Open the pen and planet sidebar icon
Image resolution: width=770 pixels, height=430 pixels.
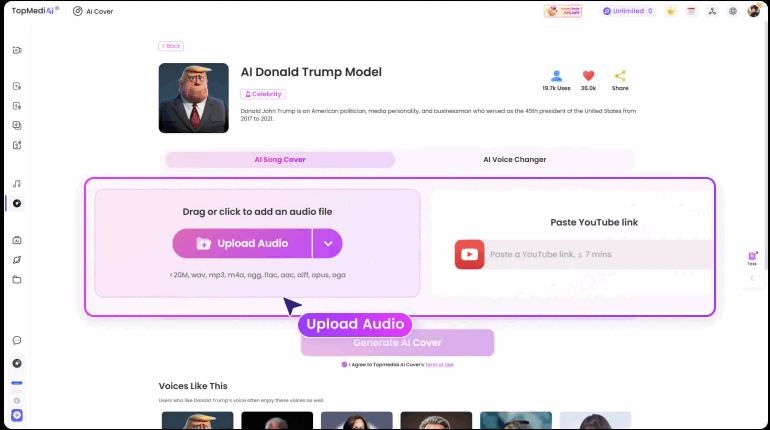pyautogui.click(x=17, y=260)
